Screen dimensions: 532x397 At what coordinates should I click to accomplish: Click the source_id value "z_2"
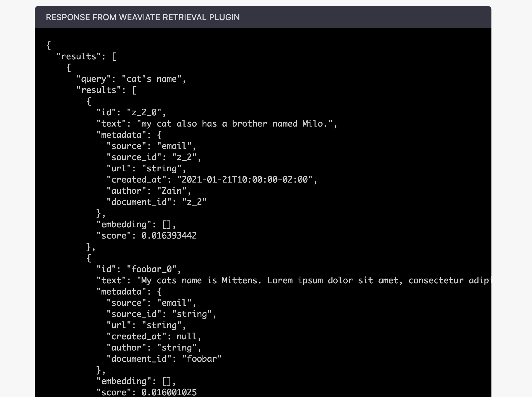[x=184, y=157]
